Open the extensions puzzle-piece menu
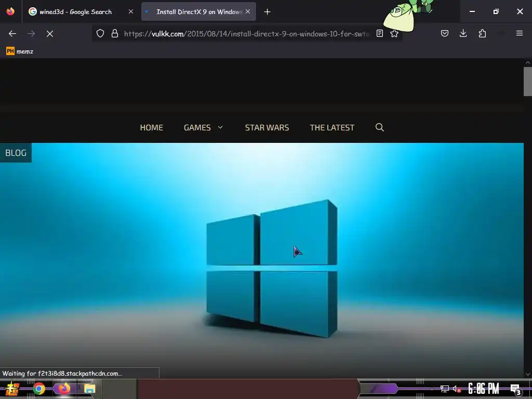 (x=482, y=33)
